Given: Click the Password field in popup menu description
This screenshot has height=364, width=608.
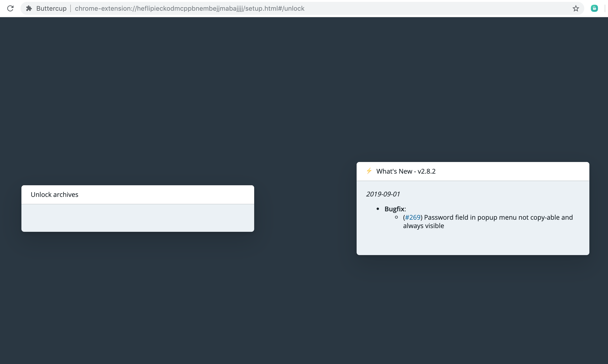Looking at the screenshot, I should point(488,222).
